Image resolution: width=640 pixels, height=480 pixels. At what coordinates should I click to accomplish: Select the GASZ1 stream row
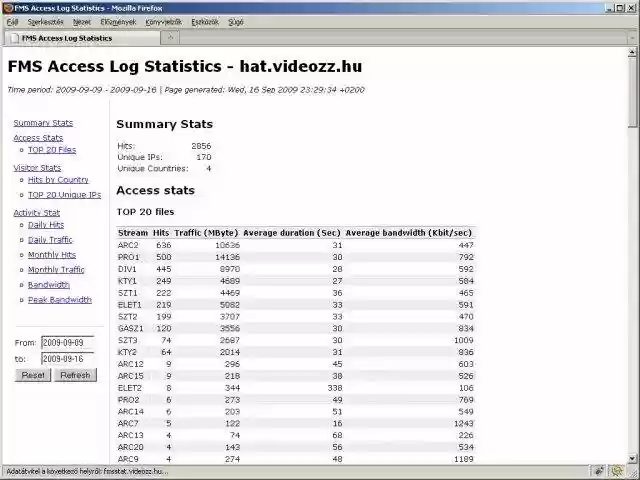296,328
